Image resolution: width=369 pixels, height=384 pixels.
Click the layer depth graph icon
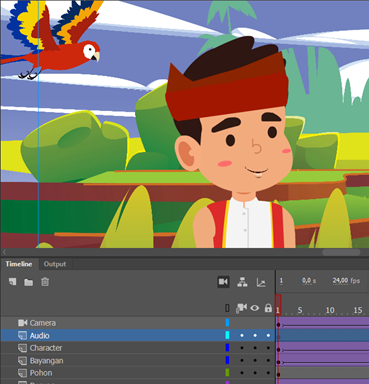(x=261, y=282)
